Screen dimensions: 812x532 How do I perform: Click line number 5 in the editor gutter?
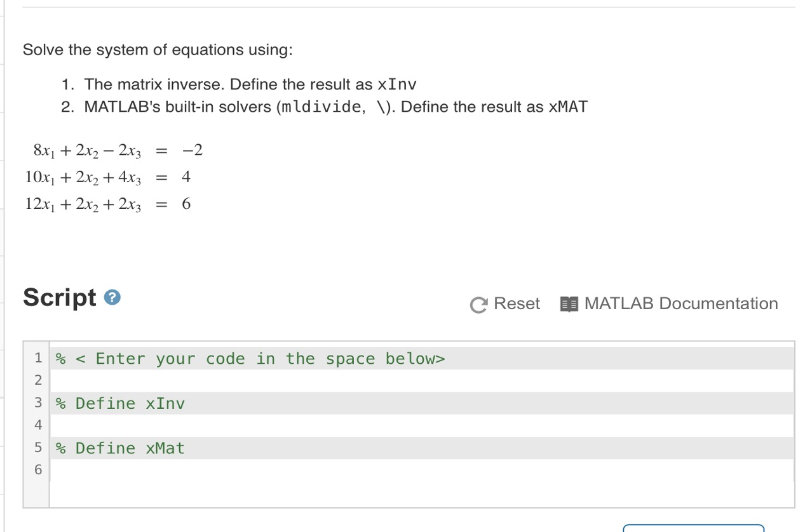(37, 448)
